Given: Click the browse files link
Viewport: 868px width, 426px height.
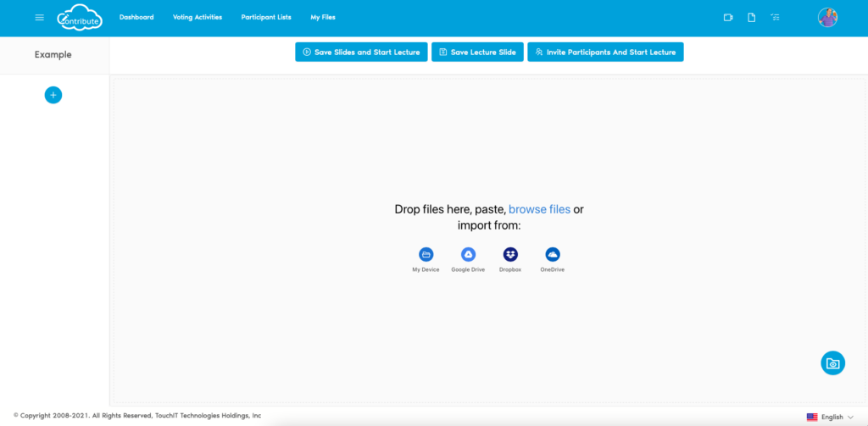Looking at the screenshot, I should tap(540, 209).
